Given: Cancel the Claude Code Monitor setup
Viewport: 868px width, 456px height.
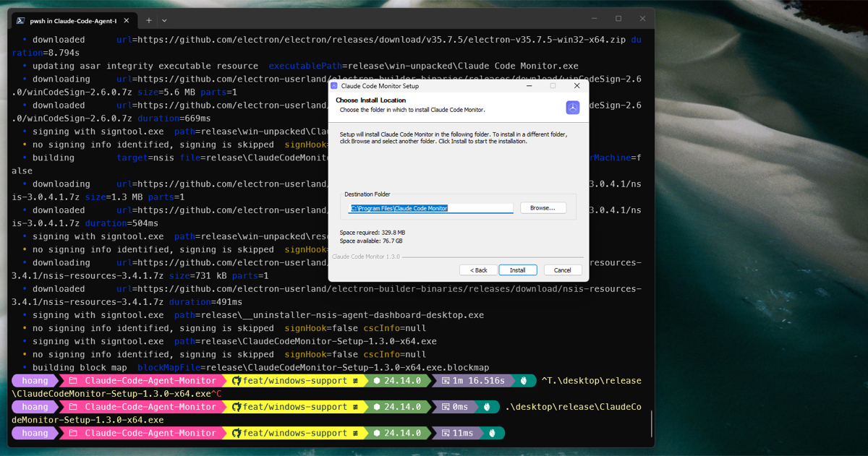Looking at the screenshot, I should point(562,270).
